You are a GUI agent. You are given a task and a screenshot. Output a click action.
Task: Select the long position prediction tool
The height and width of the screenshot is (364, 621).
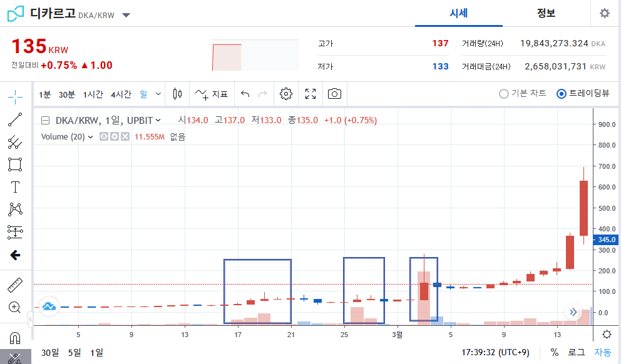tap(15, 232)
